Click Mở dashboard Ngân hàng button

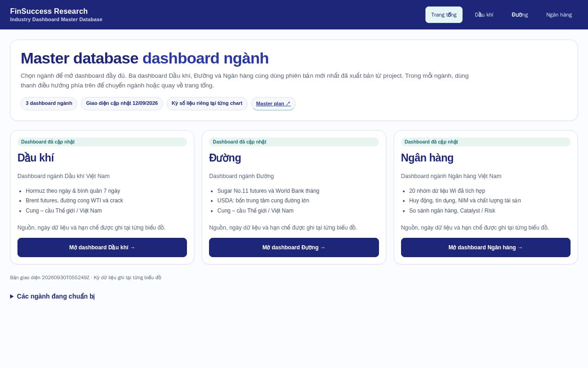[486, 247]
